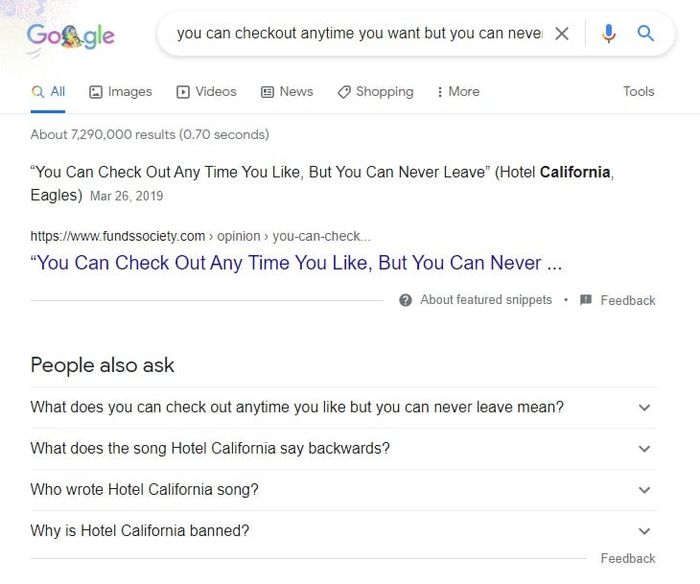
Task: Switch to the Videos tab
Action: click(x=206, y=92)
